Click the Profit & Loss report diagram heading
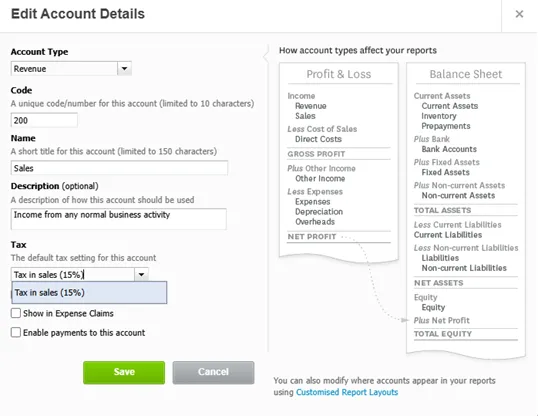 339,74
